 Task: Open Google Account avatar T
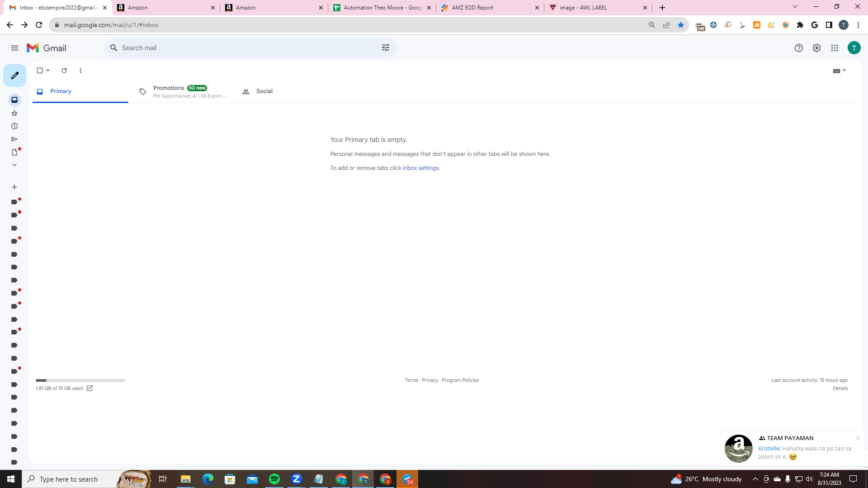tap(854, 48)
